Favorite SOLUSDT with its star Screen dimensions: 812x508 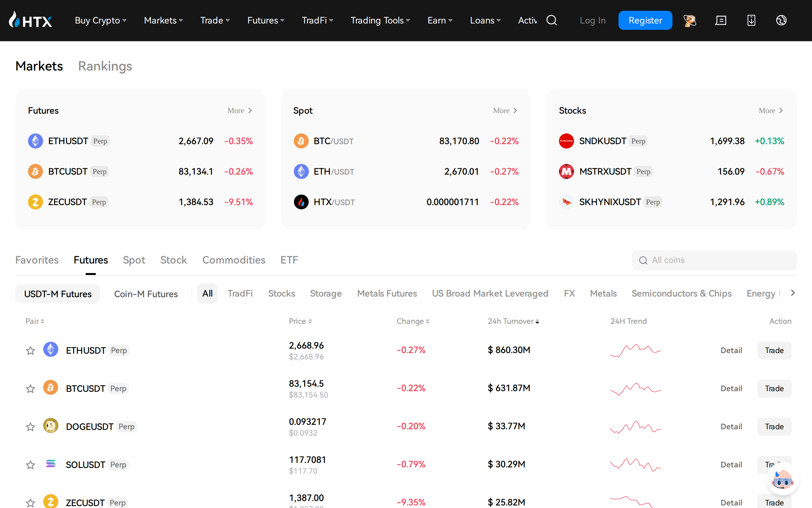[x=30, y=465]
